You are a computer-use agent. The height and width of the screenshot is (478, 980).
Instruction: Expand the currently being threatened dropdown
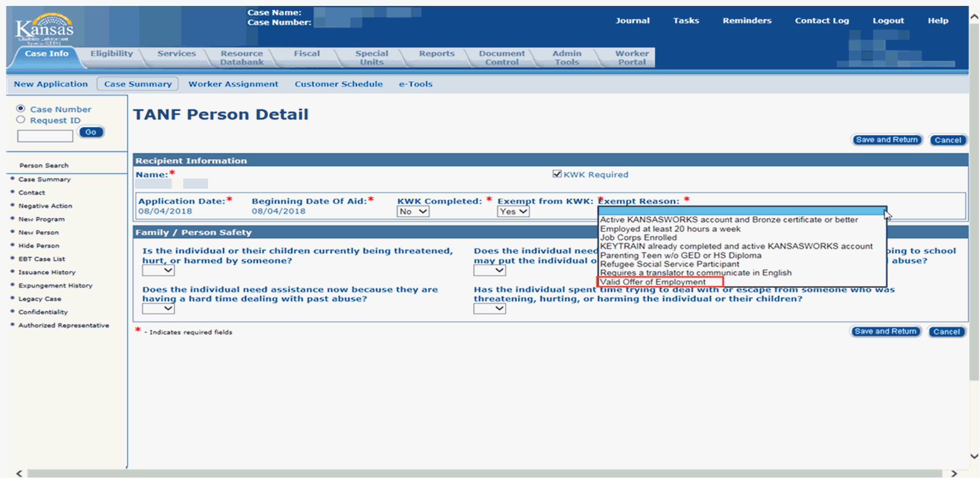click(x=158, y=270)
